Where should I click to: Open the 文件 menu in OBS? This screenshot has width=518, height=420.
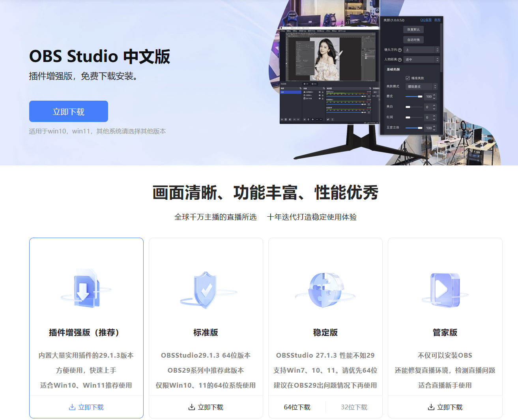click(282, 31)
